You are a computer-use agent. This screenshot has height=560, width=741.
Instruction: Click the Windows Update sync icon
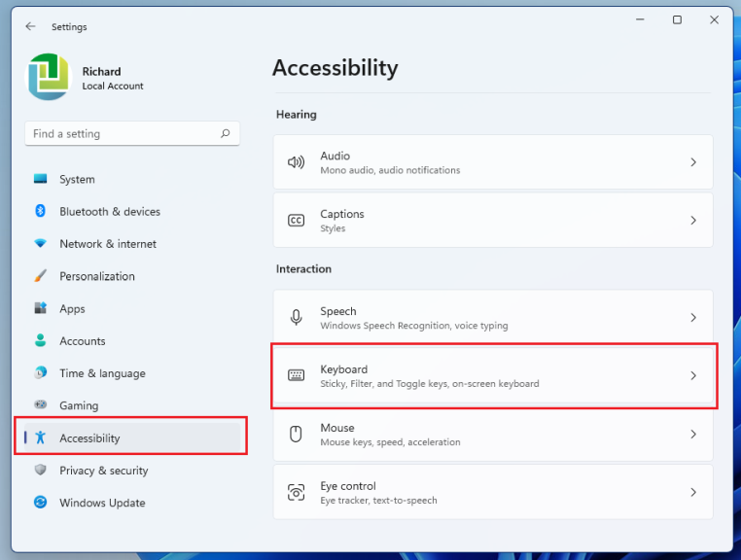point(40,503)
